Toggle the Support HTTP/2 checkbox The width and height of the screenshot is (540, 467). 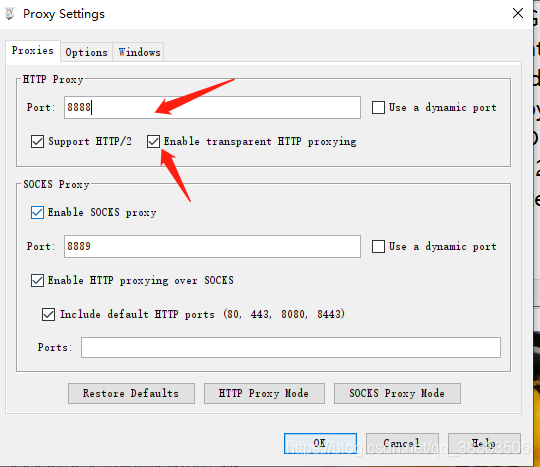point(38,142)
